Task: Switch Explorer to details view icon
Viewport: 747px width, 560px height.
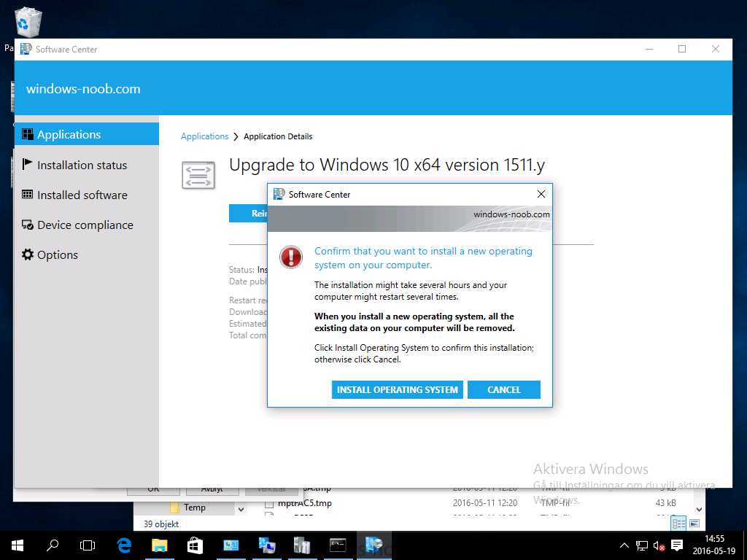Action: [678, 524]
